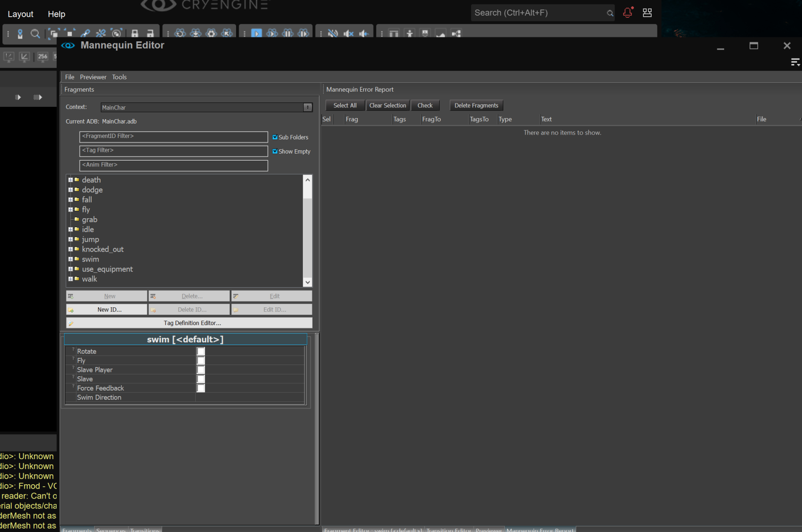
Task: Expand the death fragment folder
Action: click(70, 180)
